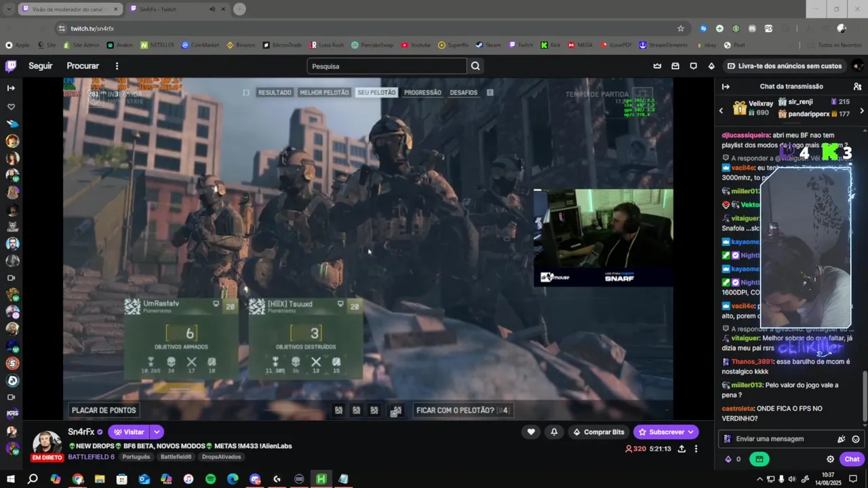Click the Visitar raid button

pyautogui.click(x=128, y=432)
